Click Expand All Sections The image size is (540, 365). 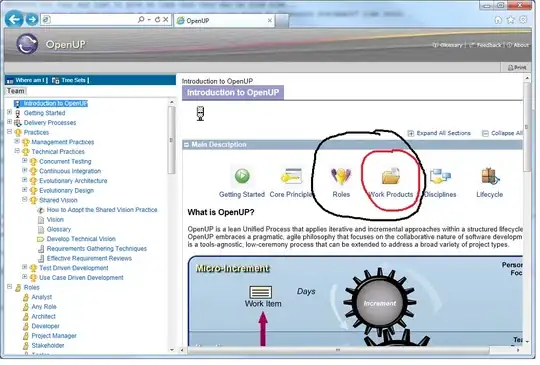point(439,133)
